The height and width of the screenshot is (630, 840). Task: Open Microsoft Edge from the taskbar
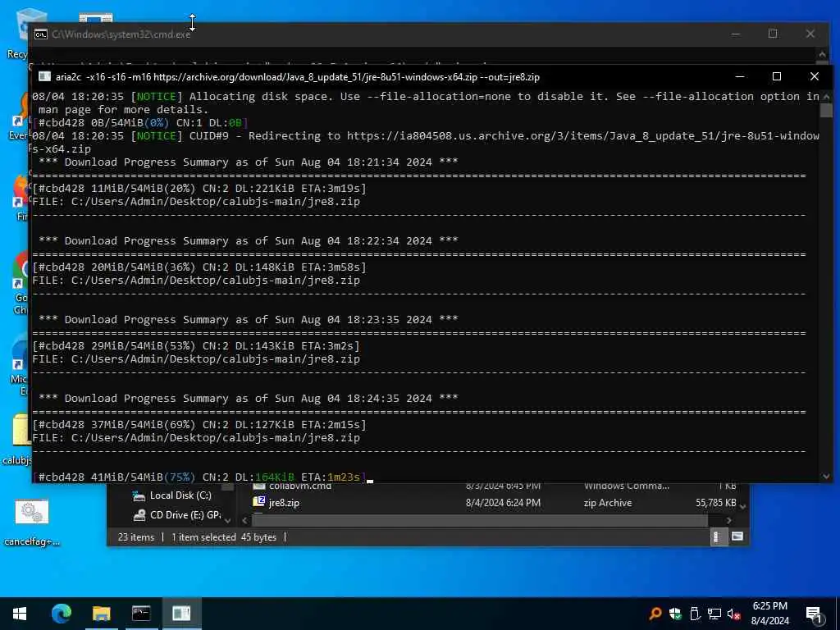click(61, 614)
